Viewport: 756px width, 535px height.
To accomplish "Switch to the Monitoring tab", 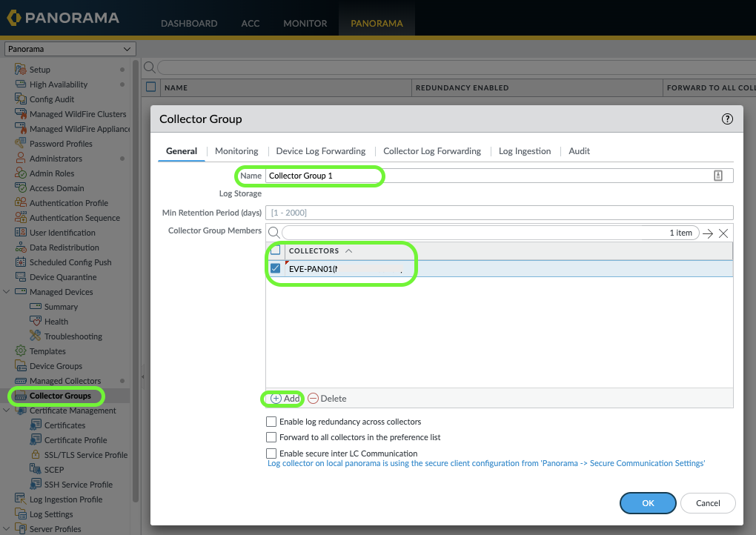I will pos(236,150).
